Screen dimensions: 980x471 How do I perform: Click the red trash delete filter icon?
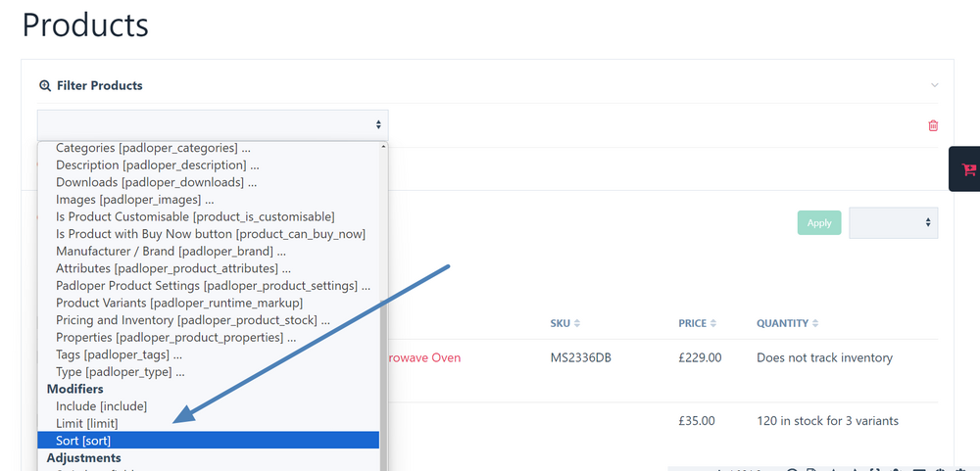coord(933,125)
